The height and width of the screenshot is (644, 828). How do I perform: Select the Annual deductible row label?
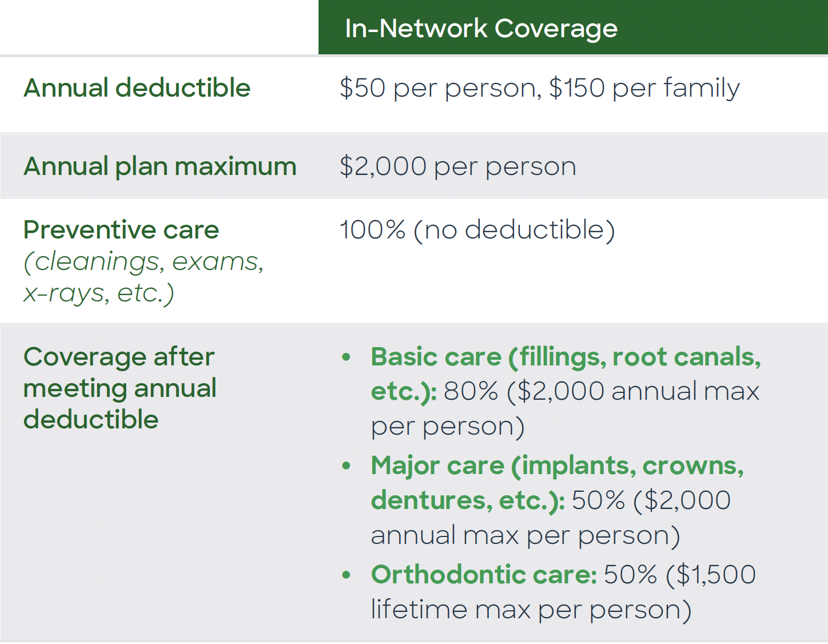(137, 88)
